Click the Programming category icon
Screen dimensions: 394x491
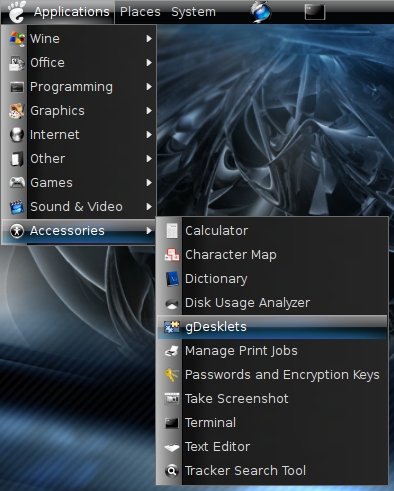coord(17,87)
